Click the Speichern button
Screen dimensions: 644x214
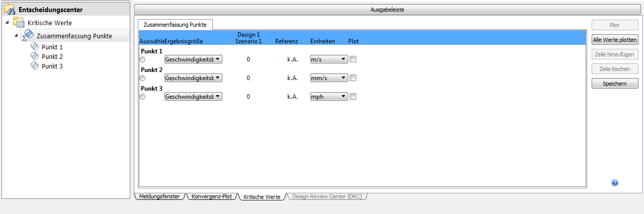pos(615,84)
